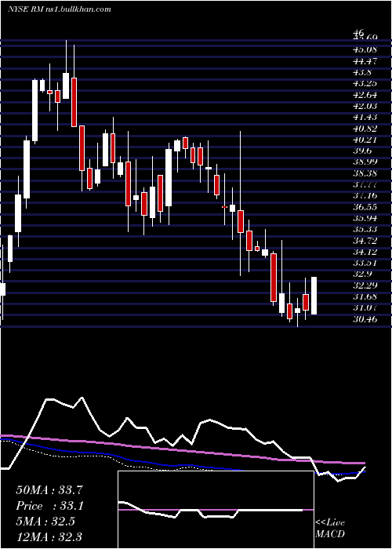Click the 37.77 price axis label
This screenshot has width=392, height=549.
point(365,184)
